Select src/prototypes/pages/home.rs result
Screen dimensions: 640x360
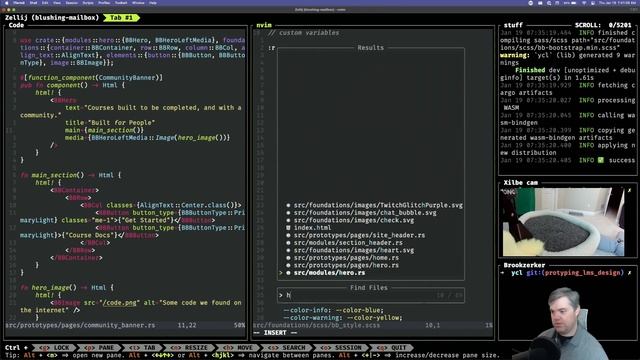(x=346, y=258)
